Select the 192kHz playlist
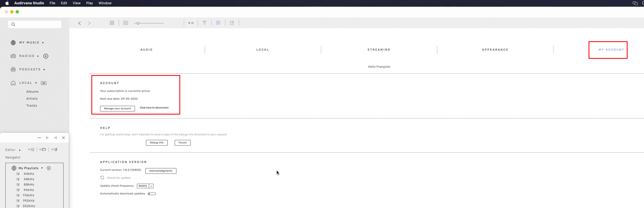This screenshot has width=644, height=208. point(29,201)
